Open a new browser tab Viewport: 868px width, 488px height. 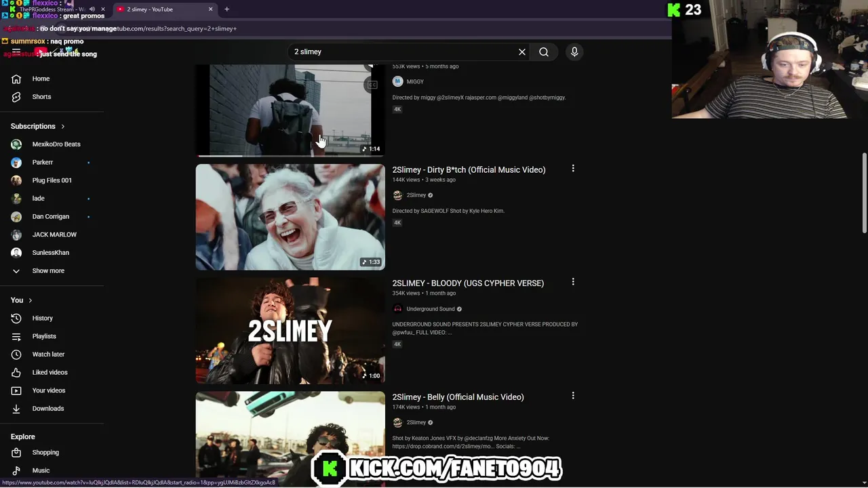coord(226,9)
